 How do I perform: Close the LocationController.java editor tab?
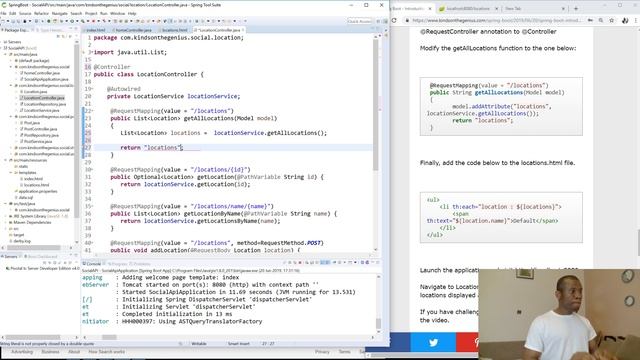pyautogui.click(x=243, y=30)
